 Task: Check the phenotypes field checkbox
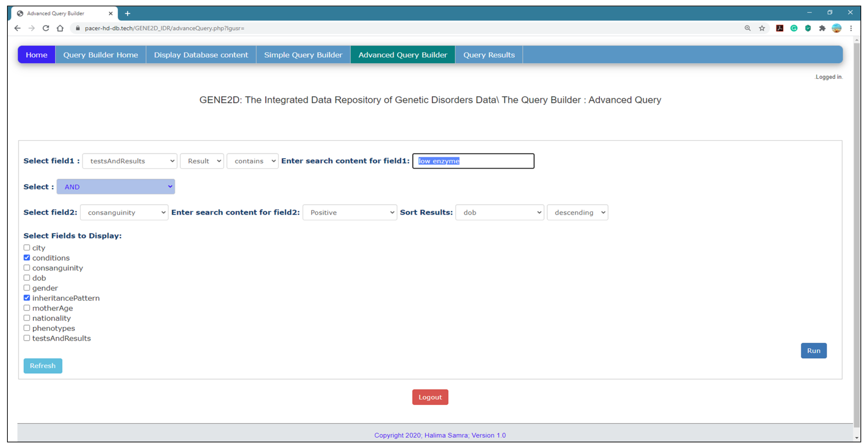(27, 328)
